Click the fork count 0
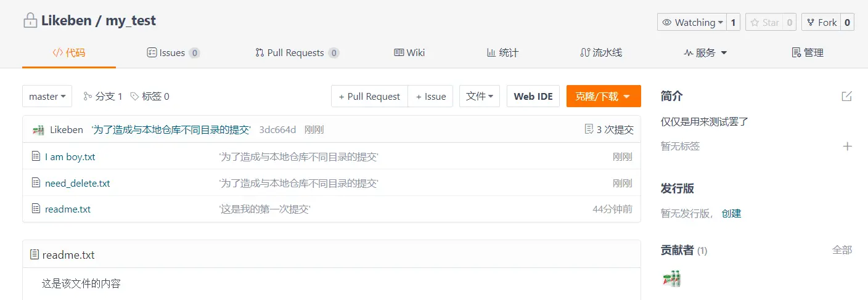868x300 pixels. [847, 22]
